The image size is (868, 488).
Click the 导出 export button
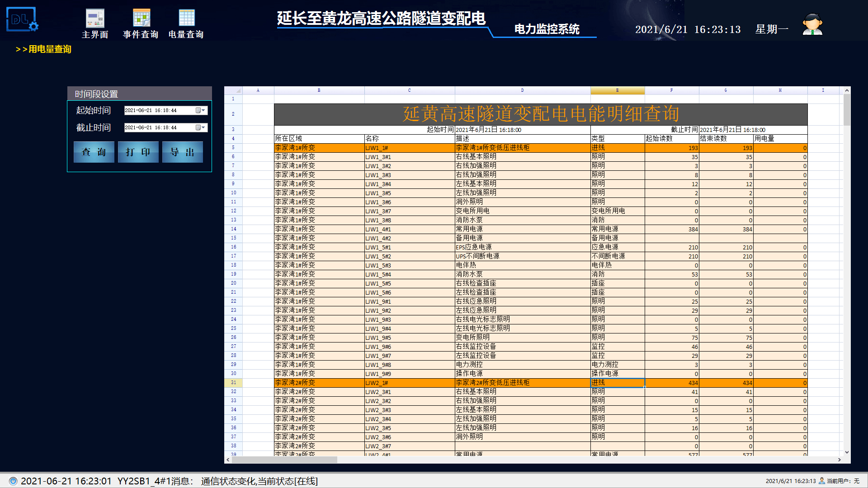click(182, 152)
